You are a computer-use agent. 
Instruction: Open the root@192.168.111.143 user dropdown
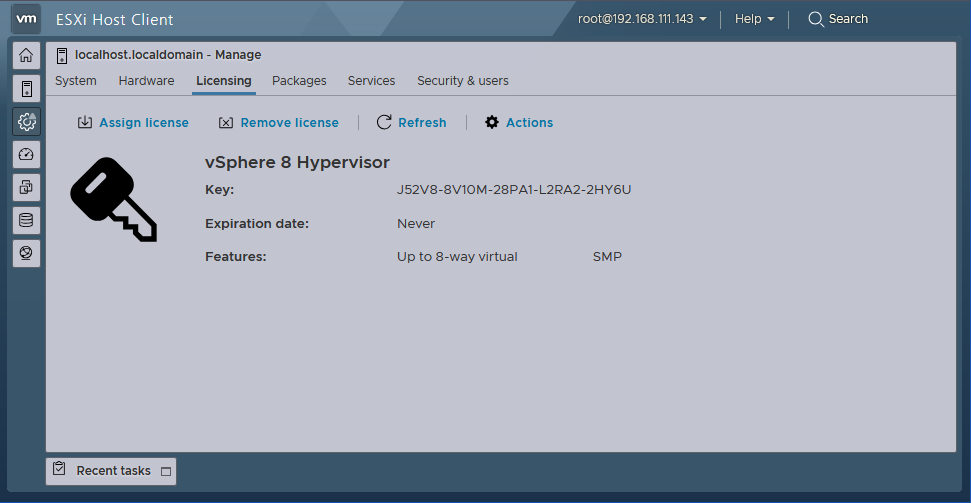642,19
